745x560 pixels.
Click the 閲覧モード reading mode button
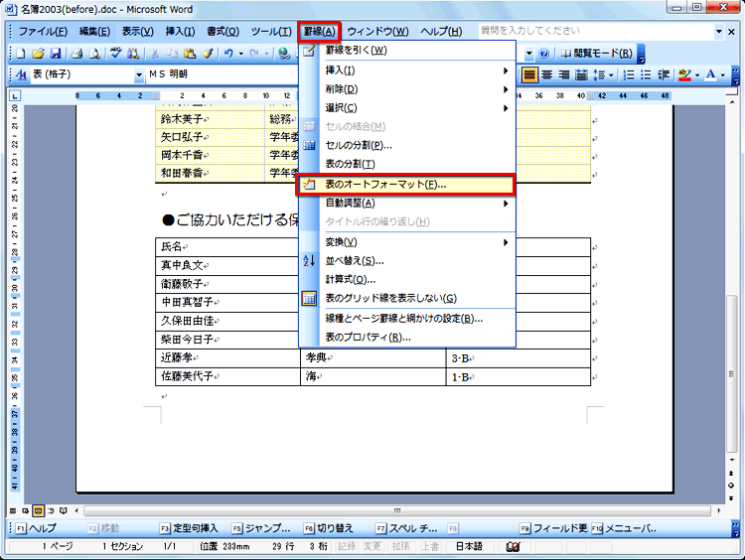[597, 54]
